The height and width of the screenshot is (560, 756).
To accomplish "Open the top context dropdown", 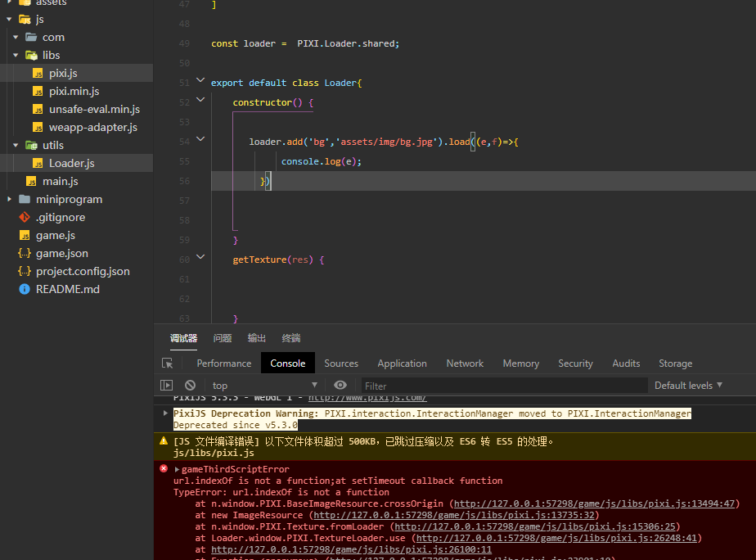I will (265, 386).
